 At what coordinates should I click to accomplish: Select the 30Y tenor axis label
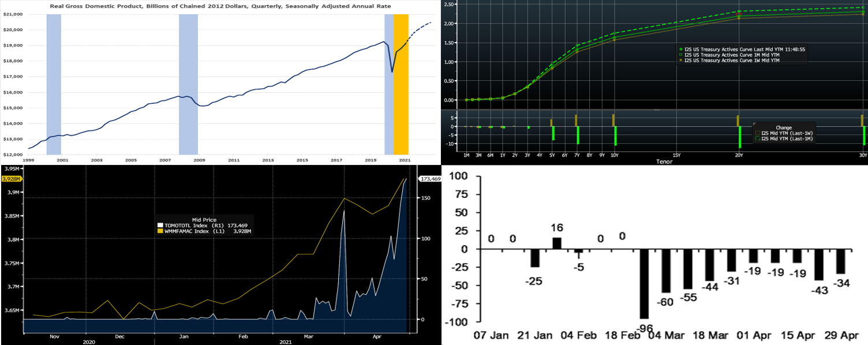coord(863,156)
